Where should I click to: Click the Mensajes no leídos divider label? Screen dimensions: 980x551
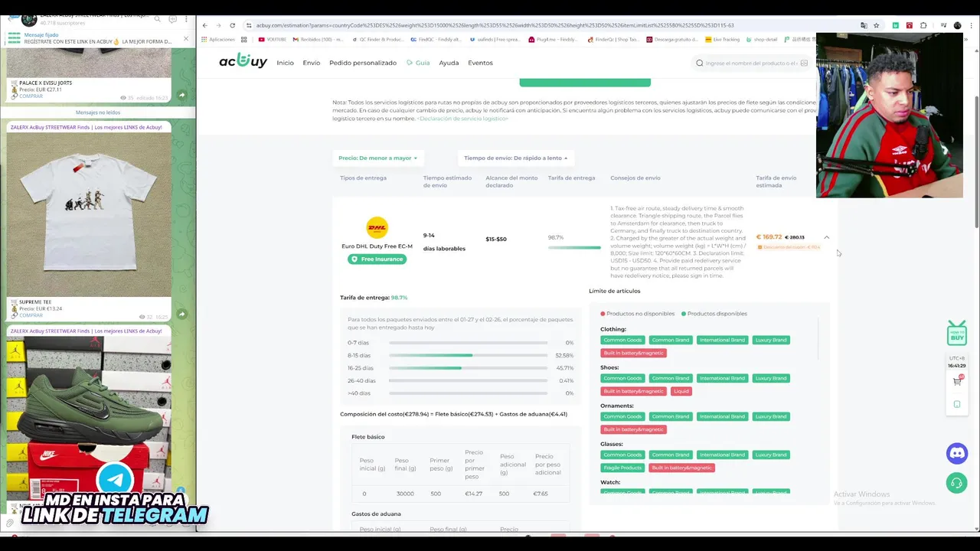[98, 112]
